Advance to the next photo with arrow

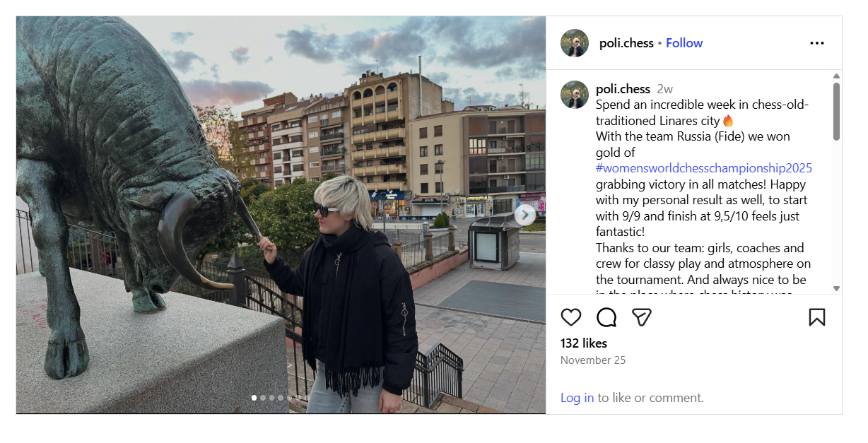[x=525, y=215]
